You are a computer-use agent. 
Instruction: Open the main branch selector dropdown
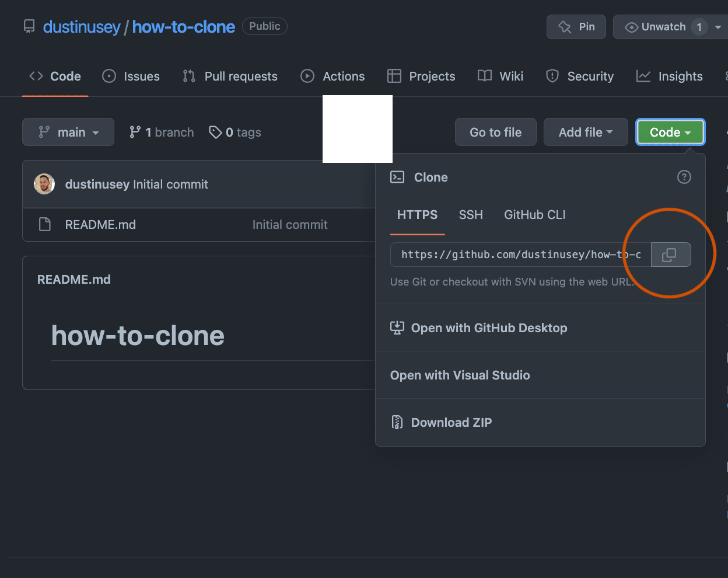[68, 132]
